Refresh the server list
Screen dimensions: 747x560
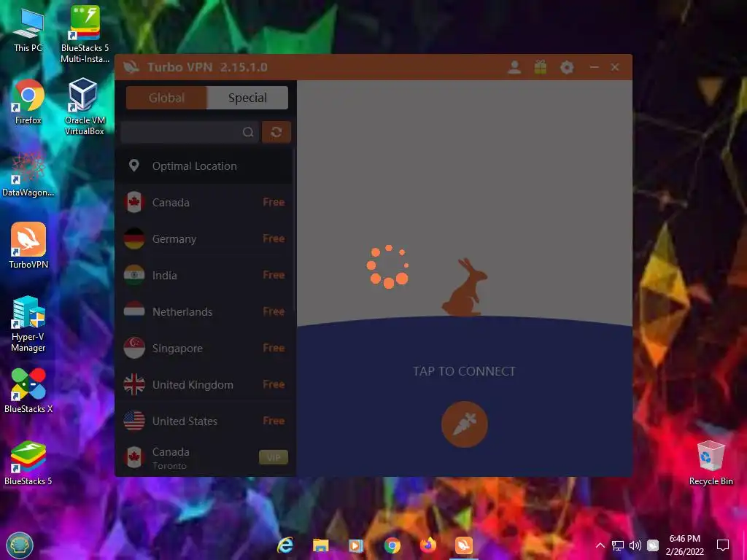276,132
